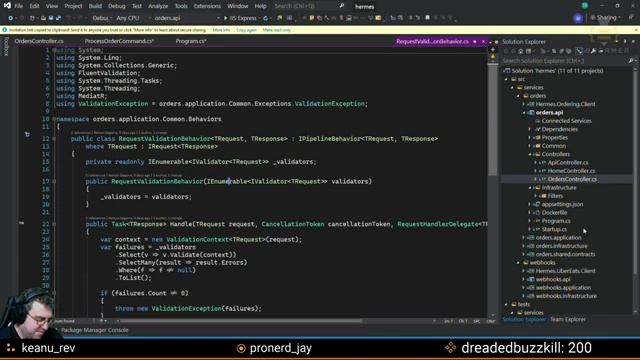Select Solution 'hermes' root node
Viewport: 640px width, 360px height.
tap(557, 71)
